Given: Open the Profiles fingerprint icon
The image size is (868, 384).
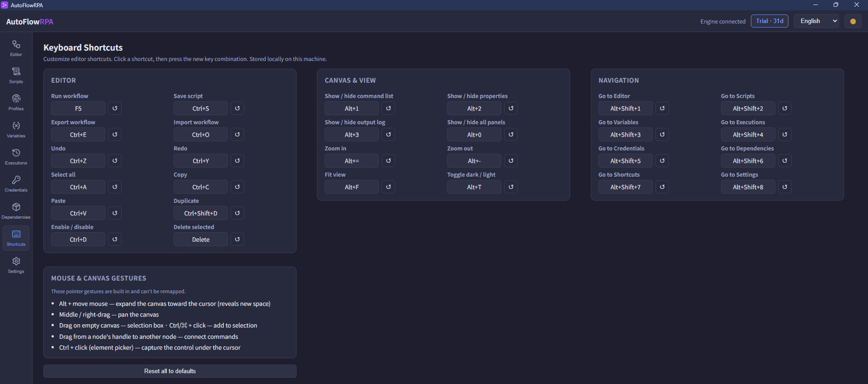Looking at the screenshot, I should point(16,103).
